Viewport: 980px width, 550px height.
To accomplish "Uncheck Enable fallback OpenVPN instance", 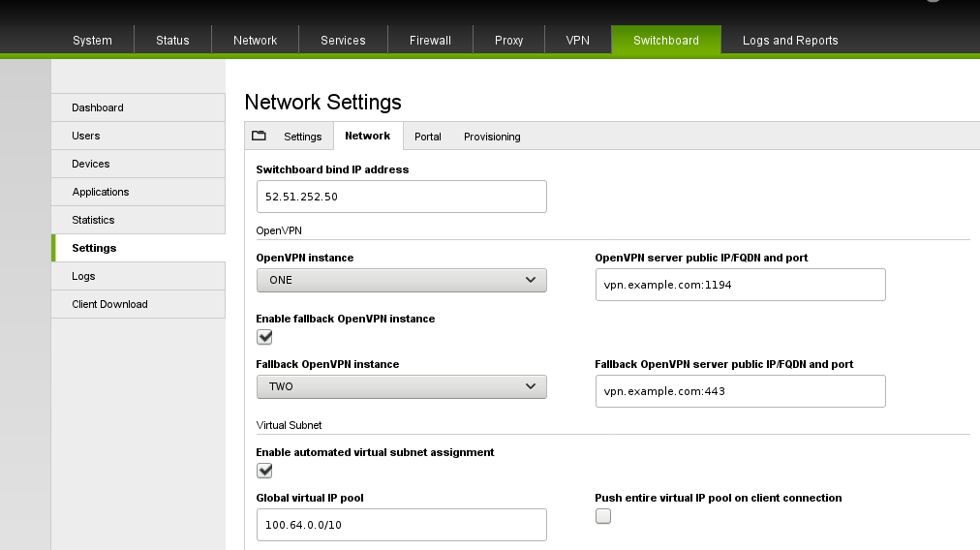I will [x=264, y=337].
